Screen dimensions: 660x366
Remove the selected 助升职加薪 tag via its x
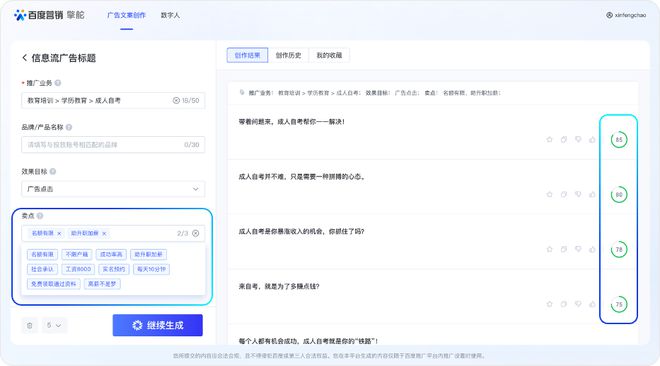click(x=104, y=233)
